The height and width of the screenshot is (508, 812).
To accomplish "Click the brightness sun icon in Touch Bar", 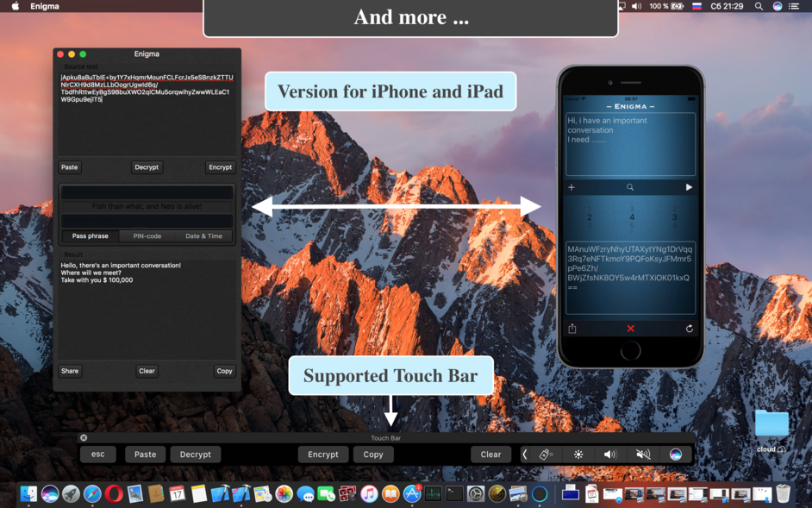I will pyautogui.click(x=578, y=455).
